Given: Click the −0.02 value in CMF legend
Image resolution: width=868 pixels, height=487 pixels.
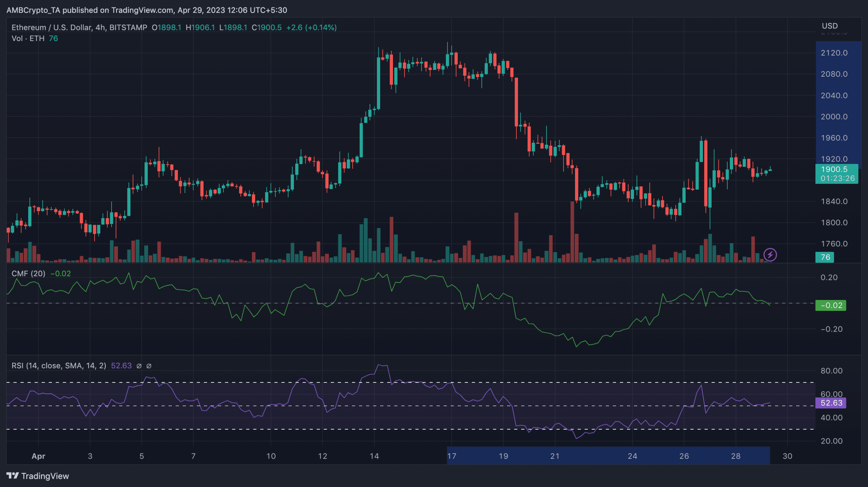Looking at the screenshot, I should coord(61,274).
